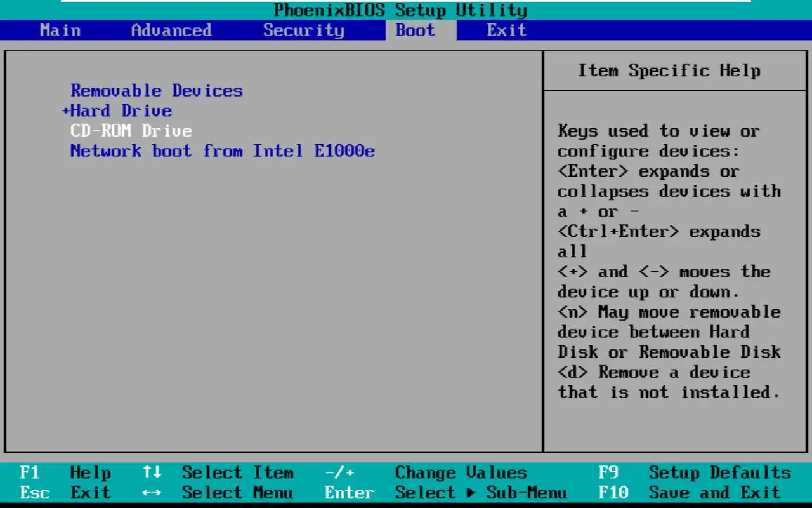
Task: Click the F1 key label
Action: click(x=30, y=472)
